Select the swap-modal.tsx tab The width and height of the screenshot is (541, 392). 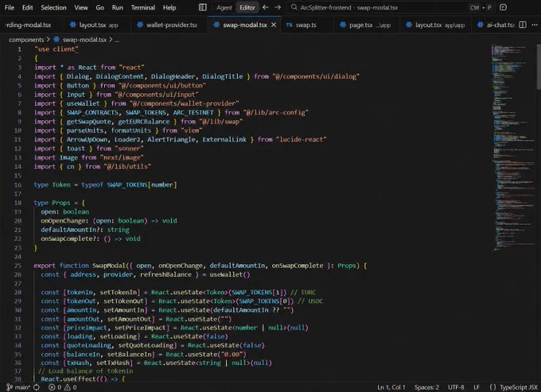244,25
